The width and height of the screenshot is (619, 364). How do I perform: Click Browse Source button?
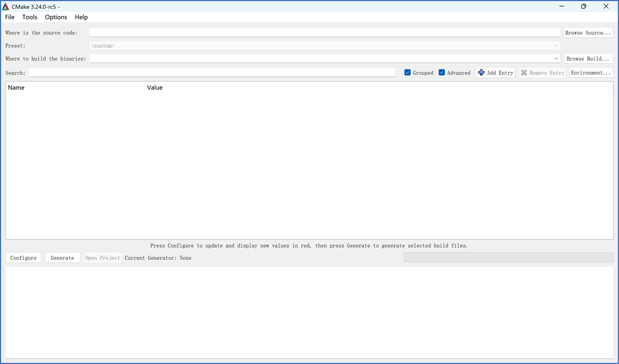coord(588,33)
